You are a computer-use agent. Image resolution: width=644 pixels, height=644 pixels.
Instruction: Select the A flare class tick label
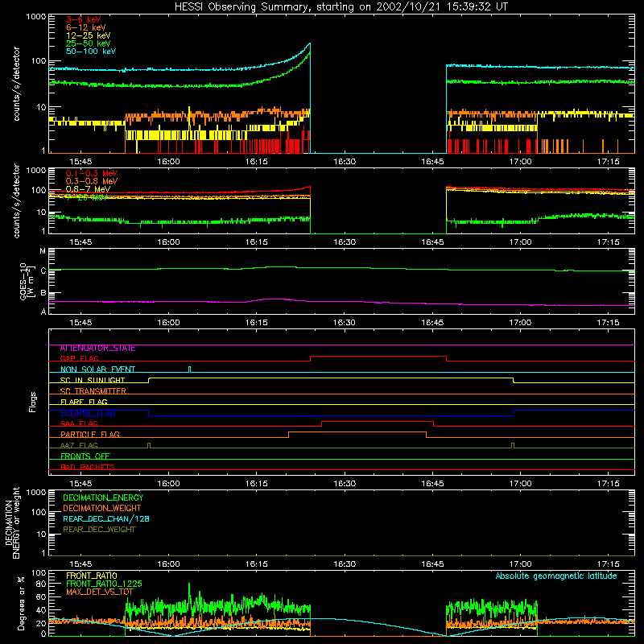(x=43, y=312)
